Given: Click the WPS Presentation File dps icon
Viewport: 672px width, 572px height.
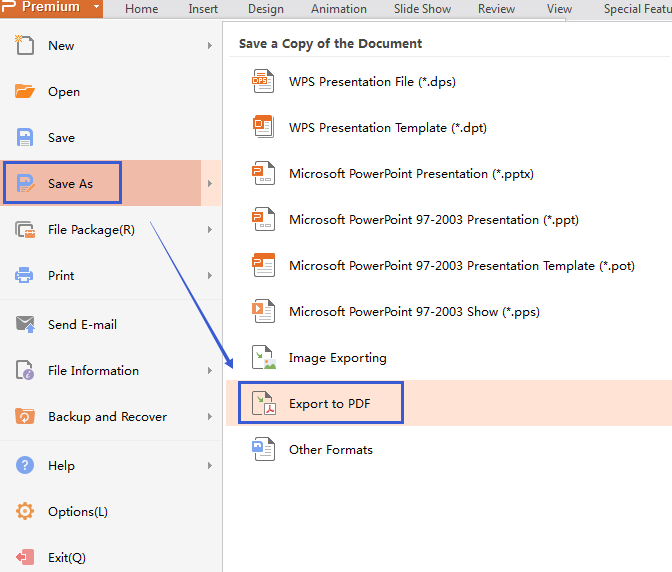Looking at the screenshot, I should [x=263, y=81].
